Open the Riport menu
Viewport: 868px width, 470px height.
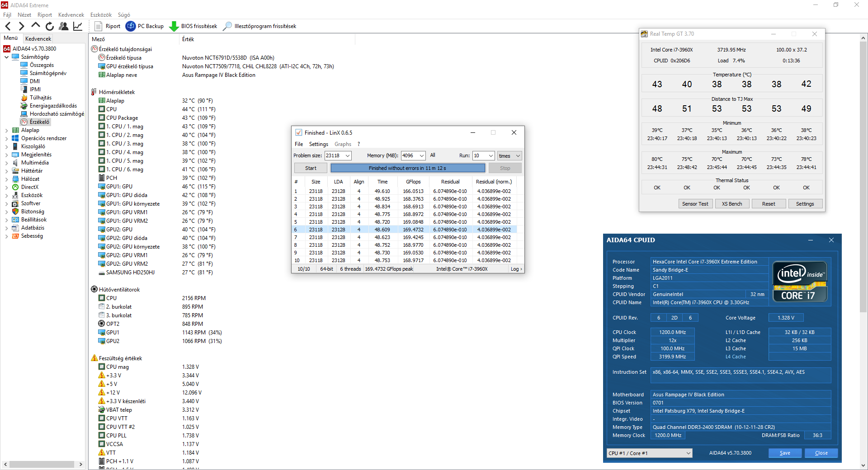coord(45,15)
